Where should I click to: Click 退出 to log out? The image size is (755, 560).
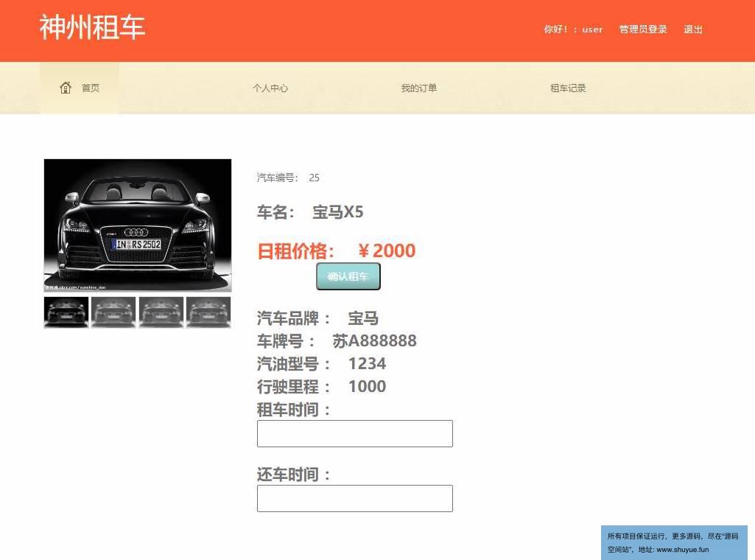(693, 29)
